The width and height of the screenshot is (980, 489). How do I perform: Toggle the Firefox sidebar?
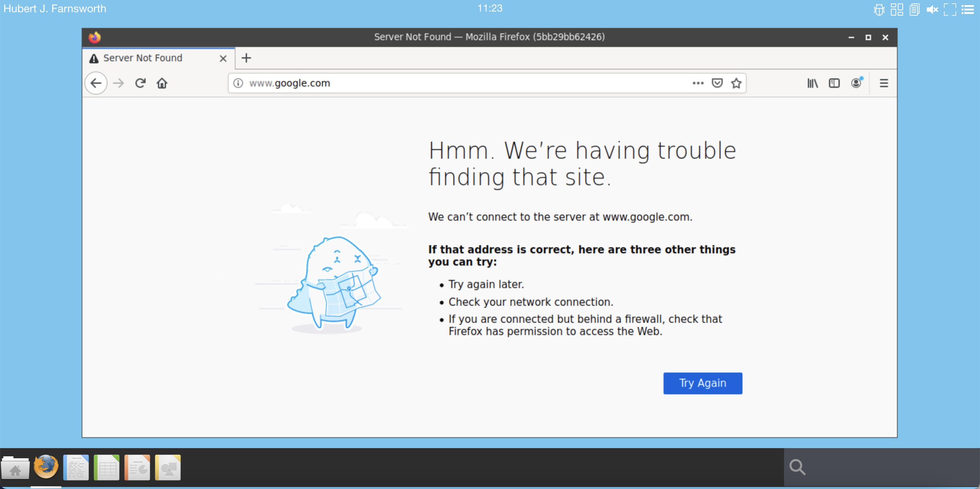(x=834, y=83)
